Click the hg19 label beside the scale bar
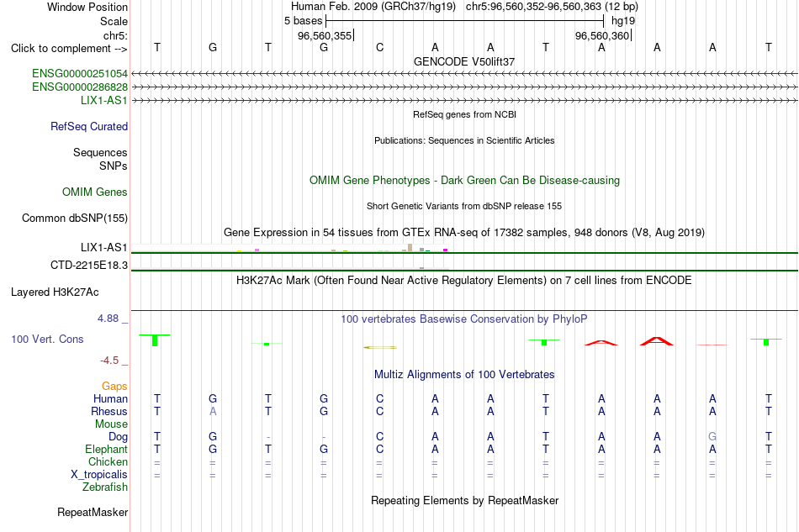This screenshot has width=799, height=532. click(x=623, y=21)
